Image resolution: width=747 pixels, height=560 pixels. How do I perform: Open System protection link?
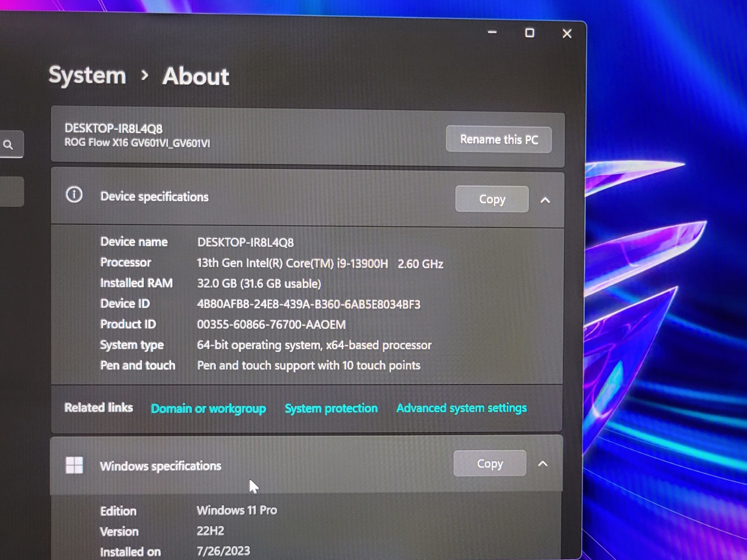pyautogui.click(x=331, y=408)
